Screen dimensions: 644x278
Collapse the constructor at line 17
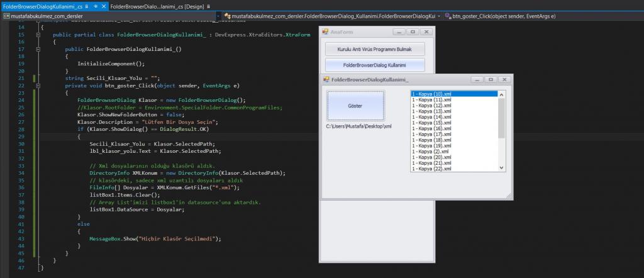point(38,49)
